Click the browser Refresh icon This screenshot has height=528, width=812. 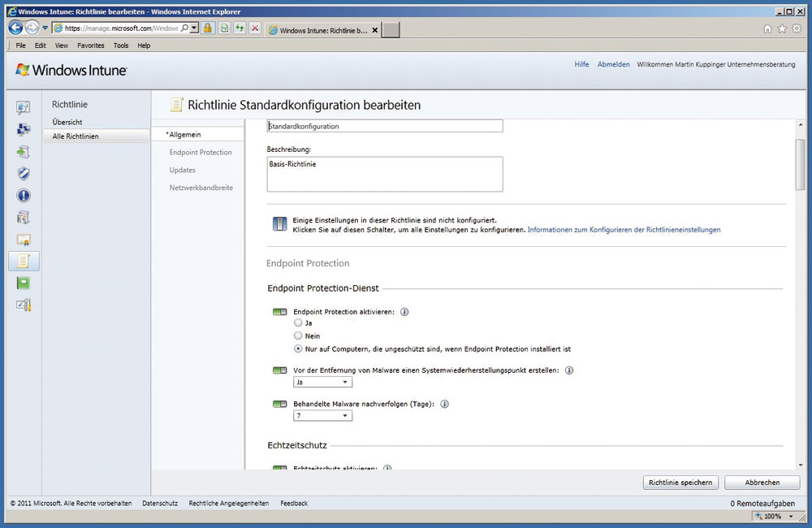click(x=240, y=28)
